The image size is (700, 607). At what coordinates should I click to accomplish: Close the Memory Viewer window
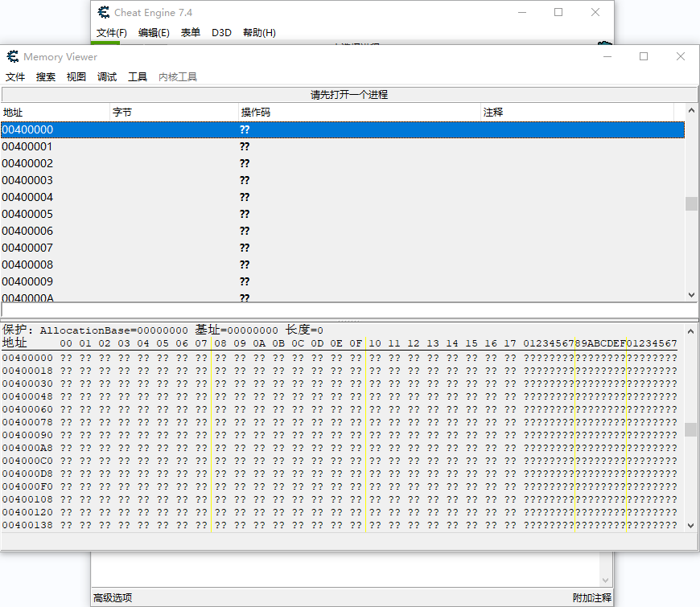point(681,56)
